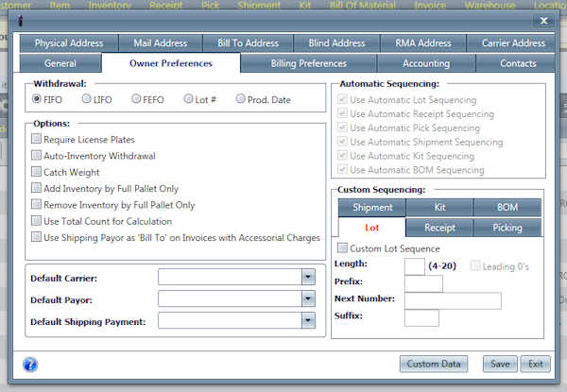Enable Auto-Inventory Withdrawal
The height and width of the screenshot is (392, 567).
[36, 156]
